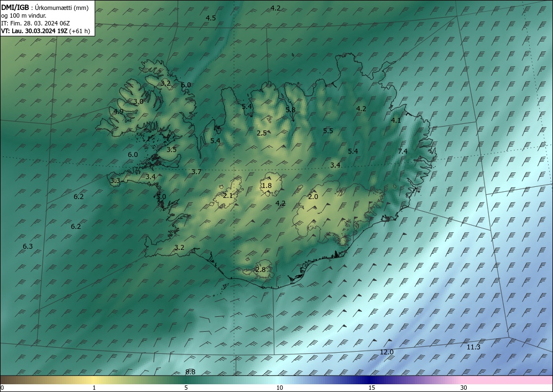
Task: Click the 2.0 value on Vatnajökull glacier
Action: click(x=313, y=197)
